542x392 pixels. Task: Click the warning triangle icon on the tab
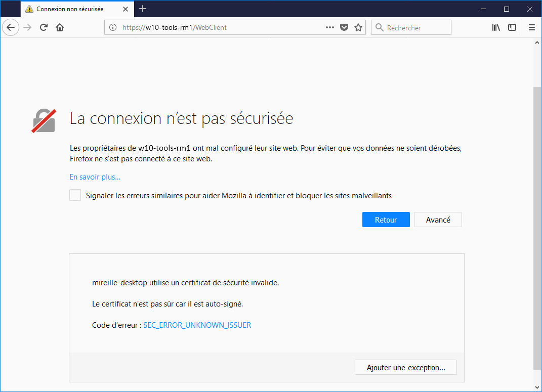pyautogui.click(x=29, y=9)
